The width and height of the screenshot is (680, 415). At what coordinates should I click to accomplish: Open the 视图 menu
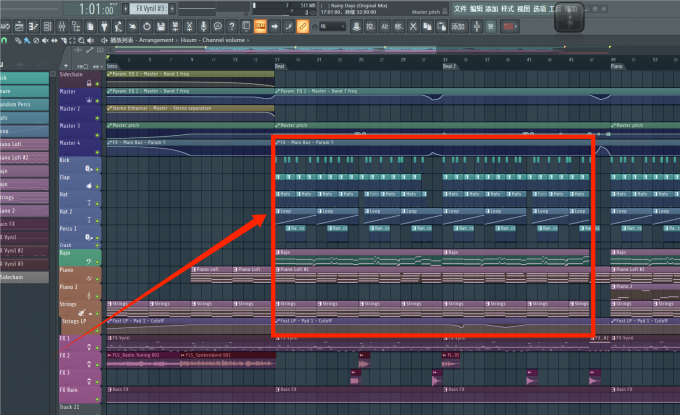click(524, 8)
